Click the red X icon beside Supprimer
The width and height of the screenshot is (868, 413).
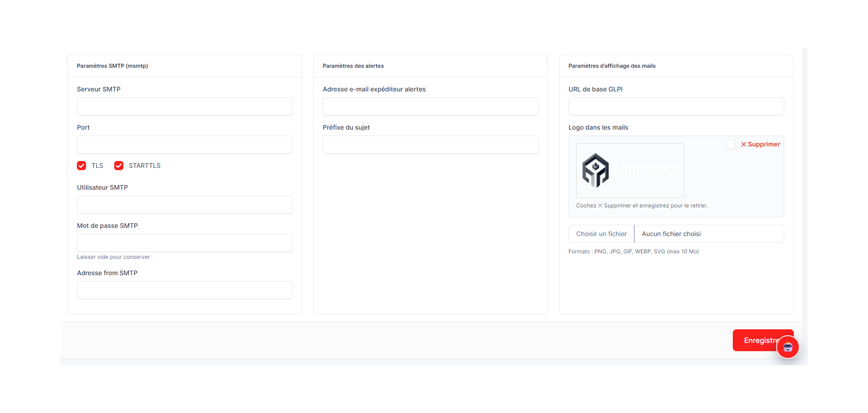[x=743, y=144]
